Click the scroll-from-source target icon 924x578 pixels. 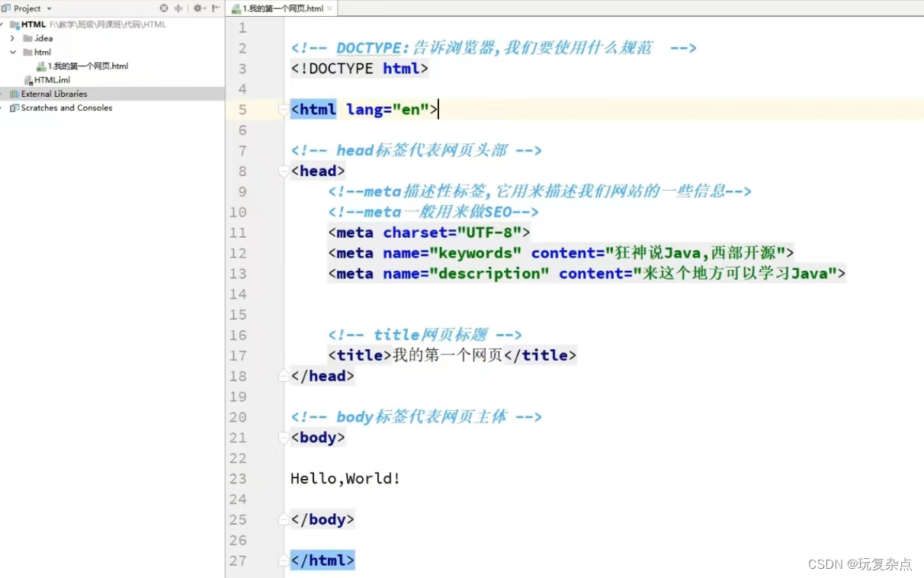click(164, 8)
